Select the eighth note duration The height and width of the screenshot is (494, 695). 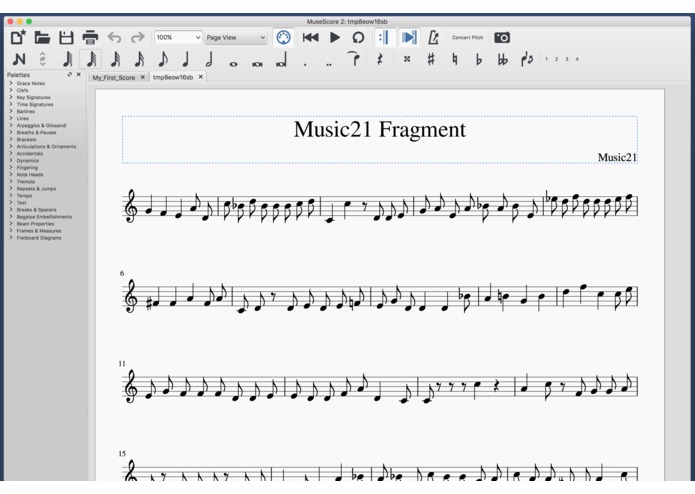pos(163,59)
